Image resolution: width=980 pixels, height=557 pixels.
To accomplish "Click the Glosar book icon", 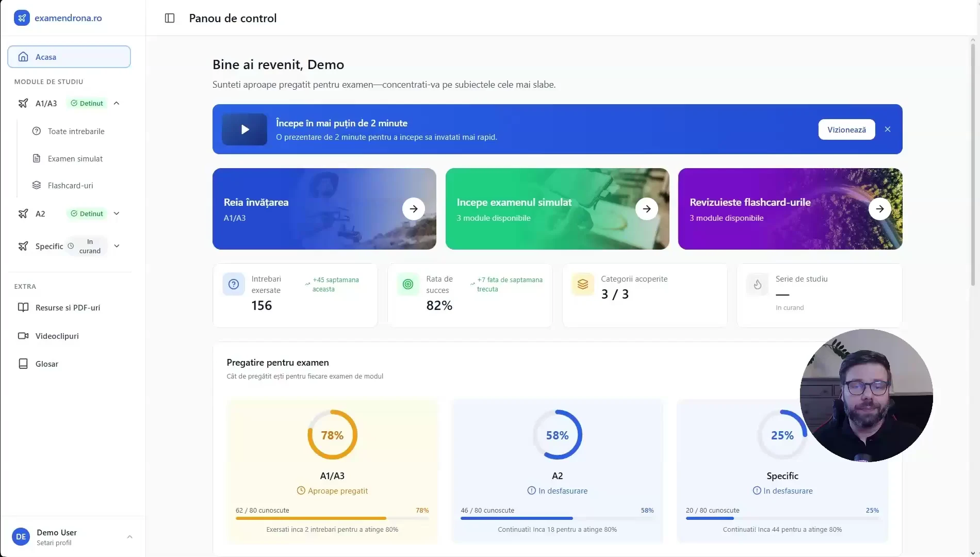I will 23,364.
